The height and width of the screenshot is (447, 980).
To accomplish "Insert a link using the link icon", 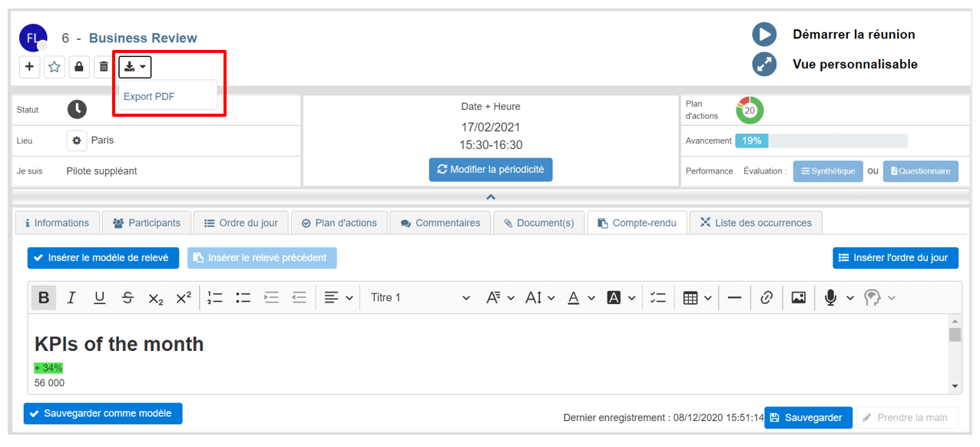I will [x=766, y=298].
